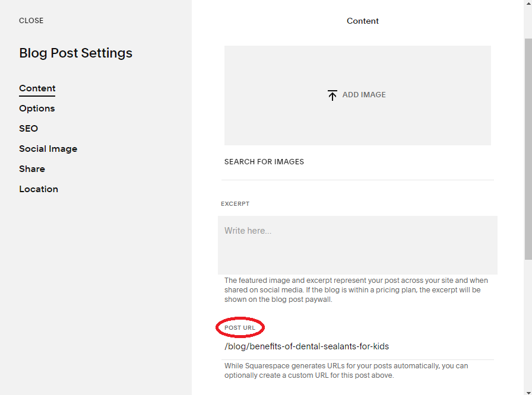The image size is (532, 395).
Task: Open the Location tab
Action: [x=39, y=189]
